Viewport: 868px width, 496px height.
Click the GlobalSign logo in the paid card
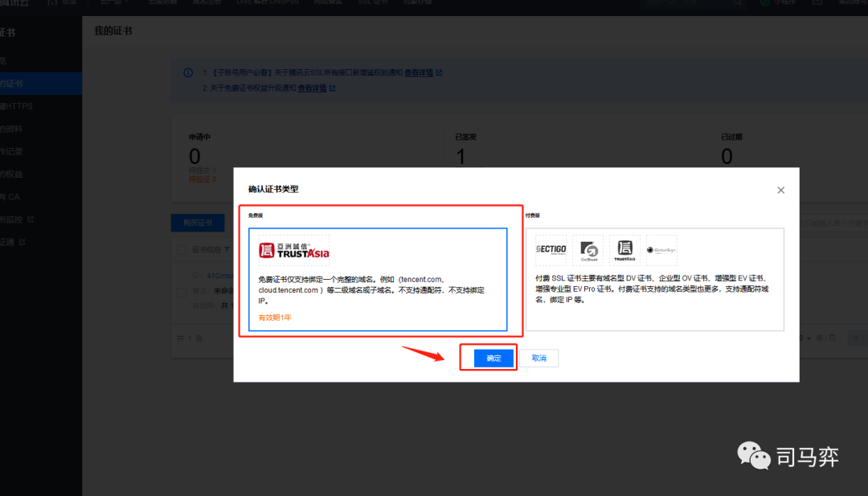[661, 250]
